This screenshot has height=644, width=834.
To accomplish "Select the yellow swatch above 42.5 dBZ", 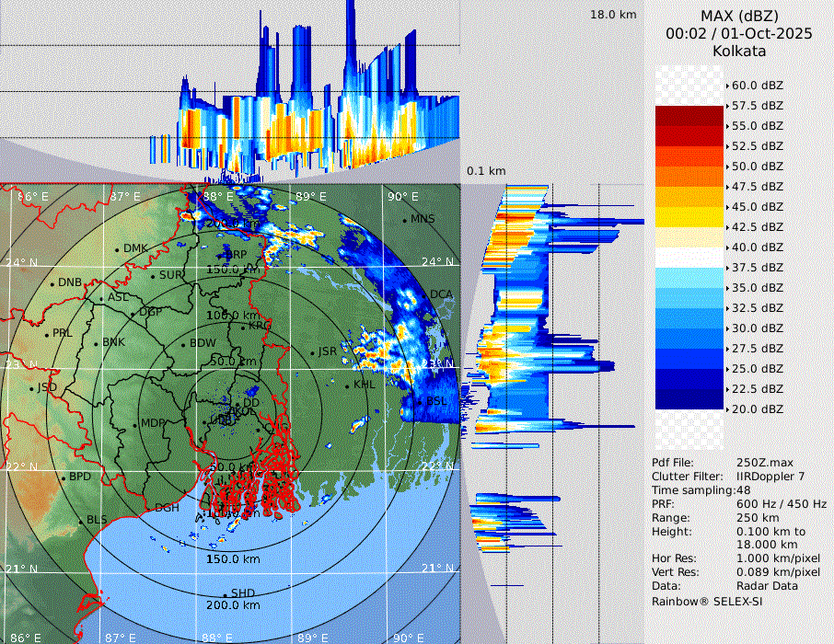I will (689, 216).
